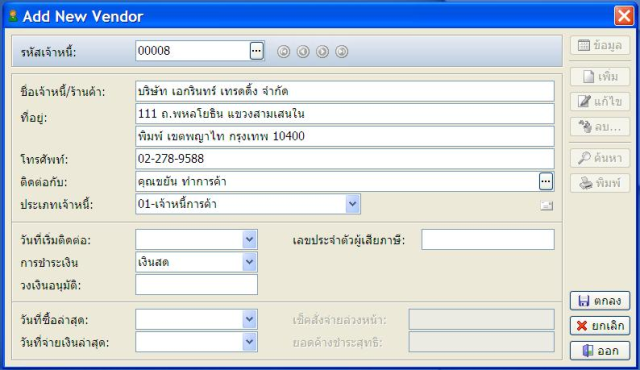Click the ตกลง save button
640x370 pixels.
pyautogui.click(x=600, y=301)
